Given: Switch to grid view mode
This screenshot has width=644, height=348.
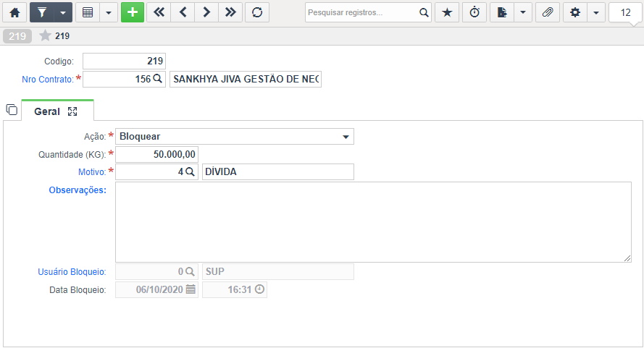Looking at the screenshot, I should pos(88,12).
